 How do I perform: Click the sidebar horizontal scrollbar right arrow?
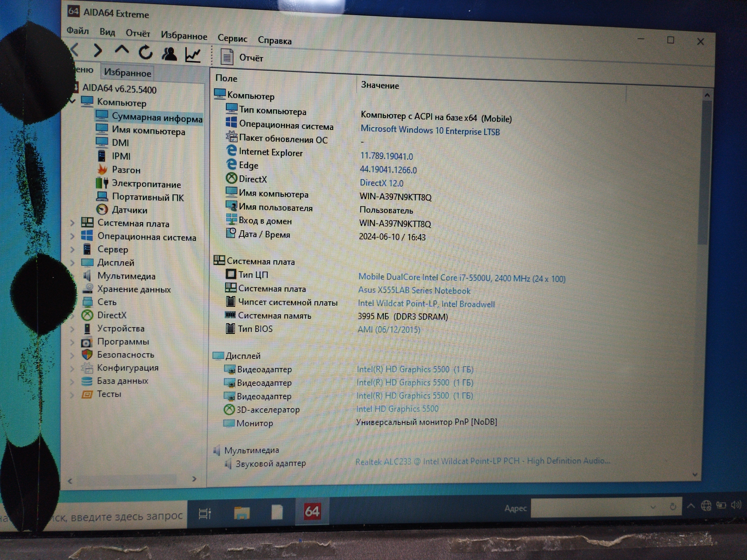pos(194,479)
